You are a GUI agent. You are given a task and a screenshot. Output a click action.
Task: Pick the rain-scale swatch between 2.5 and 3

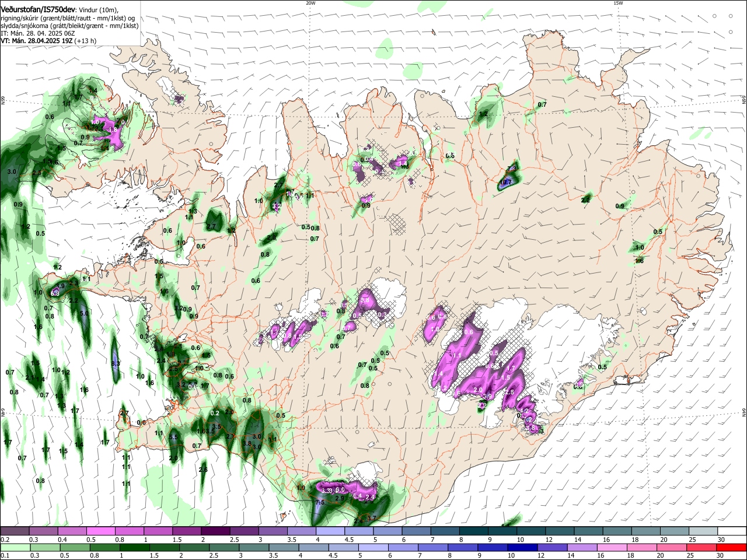click(x=224, y=547)
